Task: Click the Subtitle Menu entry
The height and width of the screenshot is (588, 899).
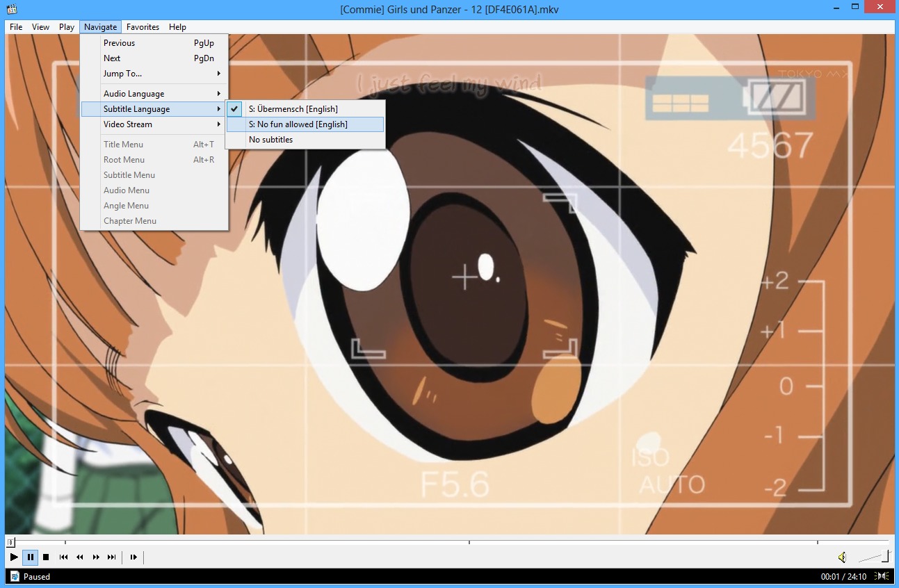Action: [154, 175]
